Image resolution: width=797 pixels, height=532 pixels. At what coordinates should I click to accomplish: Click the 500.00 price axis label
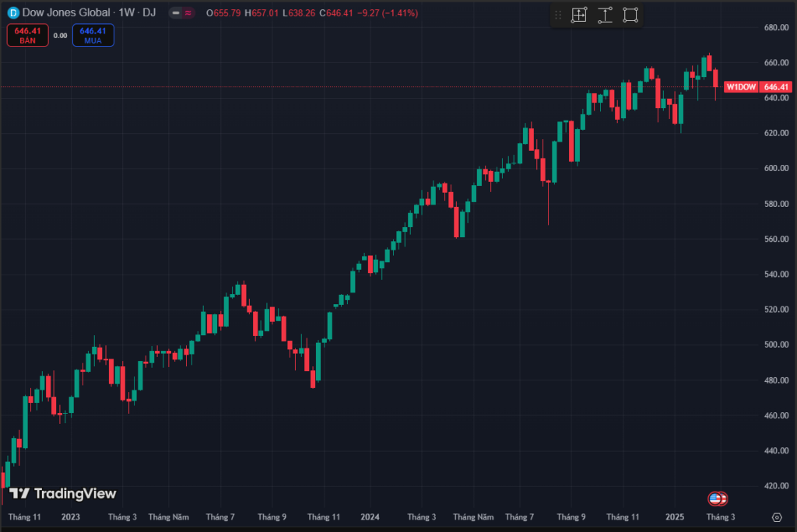click(x=776, y=345)
